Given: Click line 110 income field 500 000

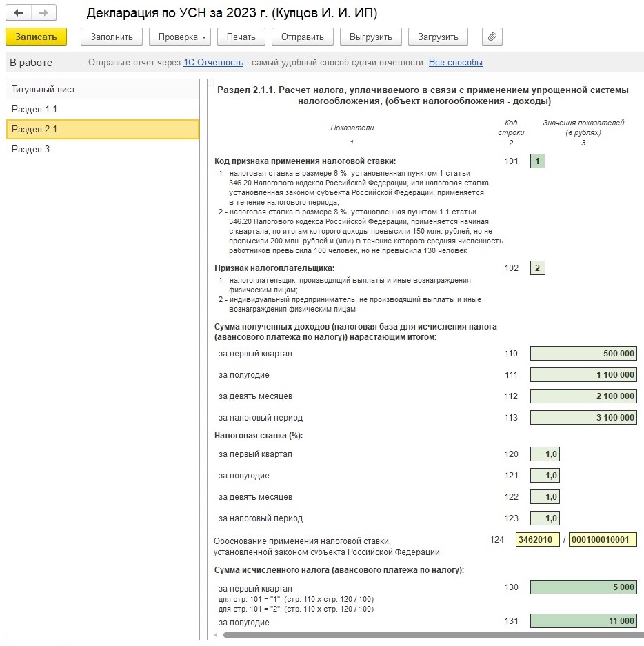Looking at the screenshot, I should tap(583, 354).
